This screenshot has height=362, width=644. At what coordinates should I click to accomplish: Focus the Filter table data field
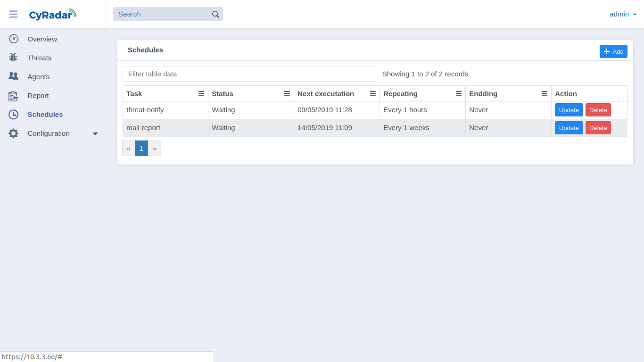point(249,74)
